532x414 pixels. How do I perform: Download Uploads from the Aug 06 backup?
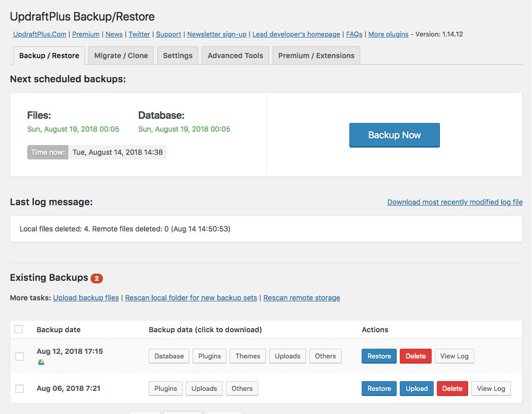coord(204,388)
